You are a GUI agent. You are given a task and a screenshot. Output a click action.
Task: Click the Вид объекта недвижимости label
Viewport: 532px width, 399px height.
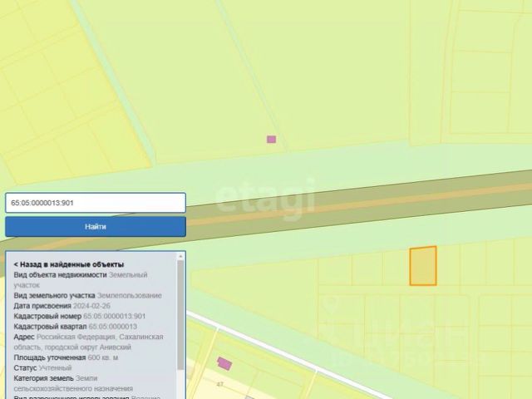tap(60, 275)
